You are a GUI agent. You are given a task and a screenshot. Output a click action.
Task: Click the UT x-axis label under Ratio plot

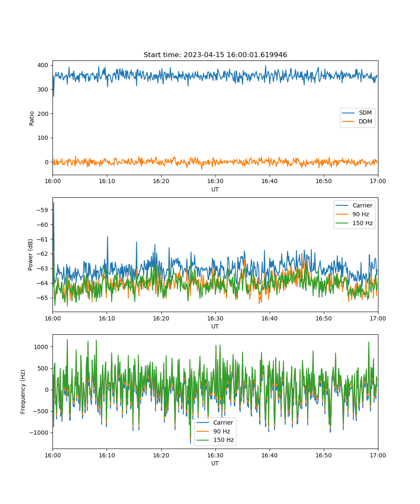[x=215, y=189]
